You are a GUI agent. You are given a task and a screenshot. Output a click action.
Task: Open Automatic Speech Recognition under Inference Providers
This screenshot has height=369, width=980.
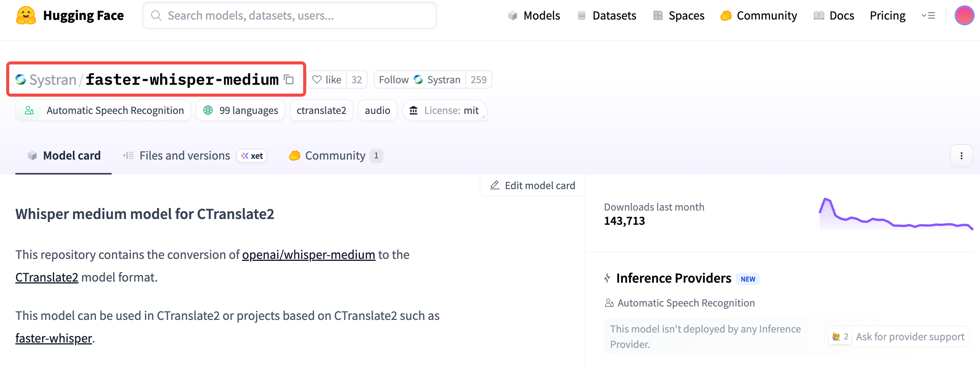click(680, 303)
